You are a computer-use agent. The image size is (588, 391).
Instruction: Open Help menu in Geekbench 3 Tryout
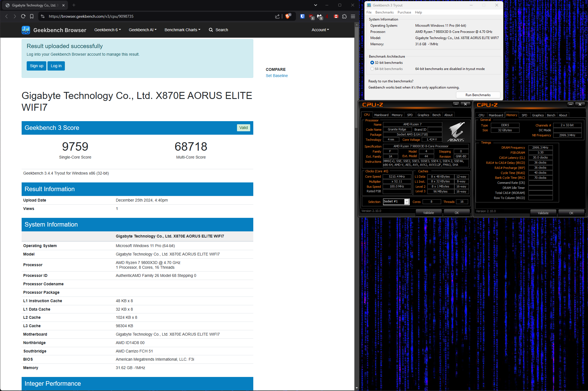pos(418,12)
